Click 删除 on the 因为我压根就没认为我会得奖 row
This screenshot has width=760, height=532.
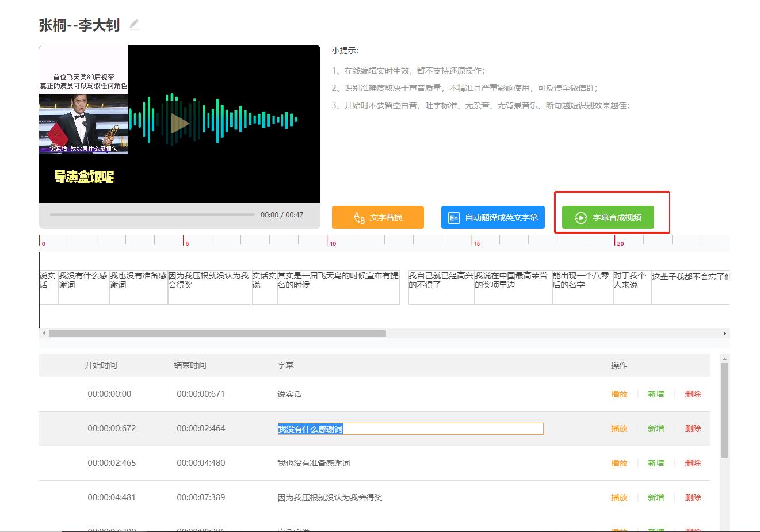(693, 497)
